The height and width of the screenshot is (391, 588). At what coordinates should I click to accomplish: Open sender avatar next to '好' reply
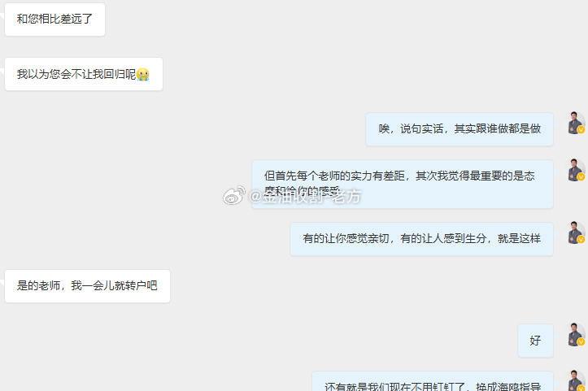tap(576, 334)
